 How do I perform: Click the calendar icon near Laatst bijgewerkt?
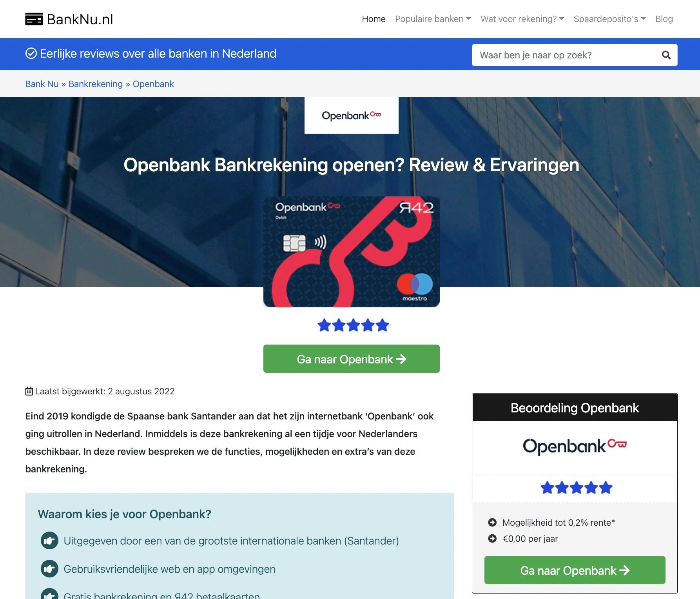29,391
